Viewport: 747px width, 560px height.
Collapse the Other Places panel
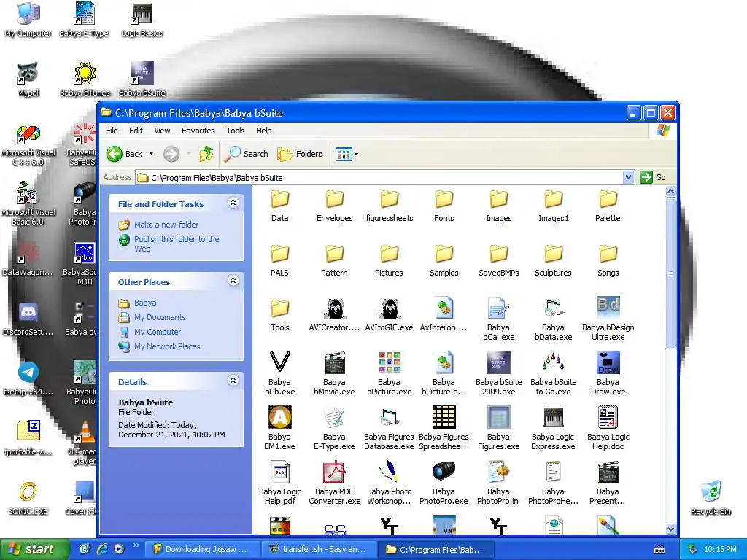(233, 281)
